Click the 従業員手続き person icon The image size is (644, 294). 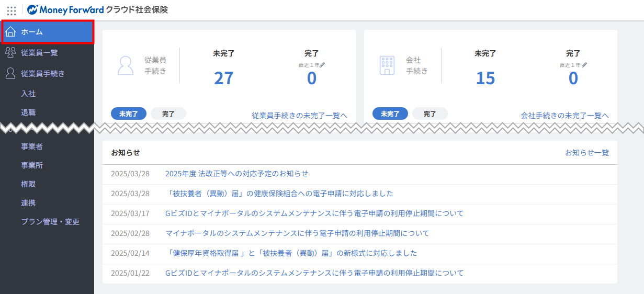(x=10, y=73)
